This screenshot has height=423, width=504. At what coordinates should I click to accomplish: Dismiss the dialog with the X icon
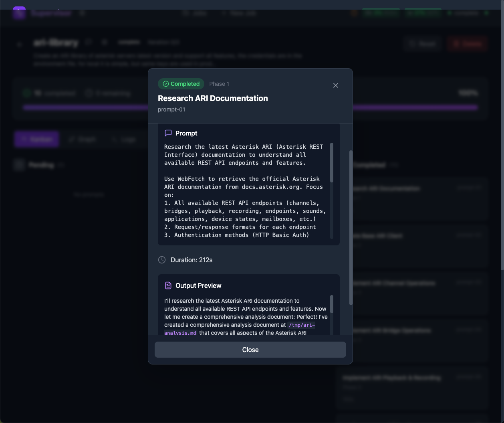[x=335, y=85]
